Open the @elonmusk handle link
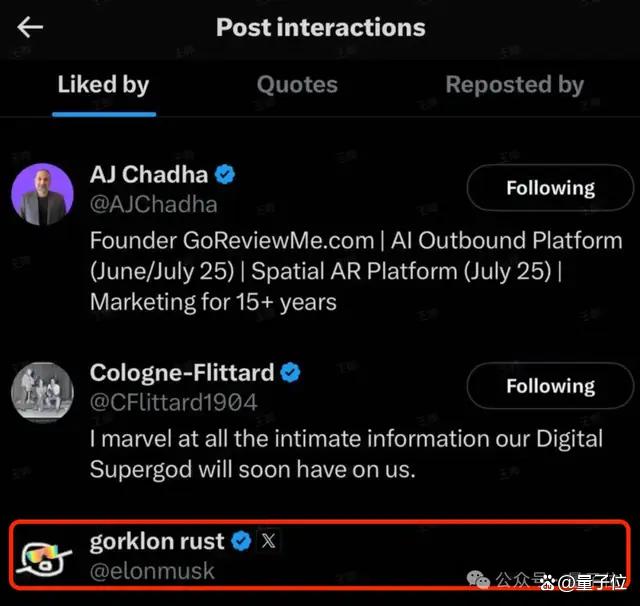Screen dimensions: 640x606 (152, 571)
